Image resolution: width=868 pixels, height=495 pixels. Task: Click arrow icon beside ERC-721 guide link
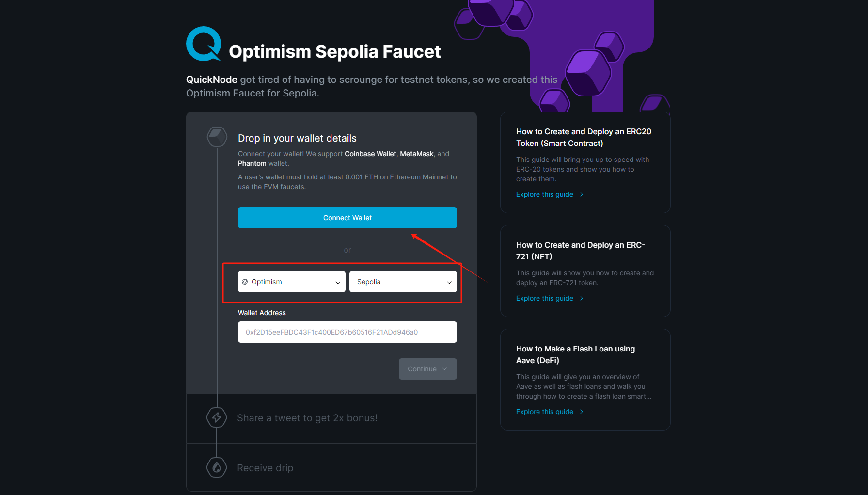582,298
